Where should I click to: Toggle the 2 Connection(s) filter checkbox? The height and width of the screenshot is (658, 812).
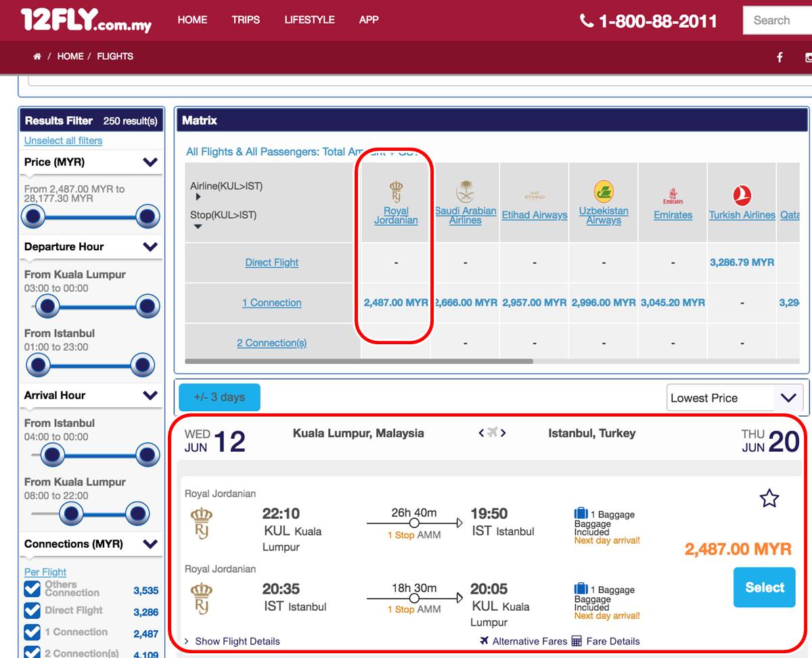coord(32,652)
